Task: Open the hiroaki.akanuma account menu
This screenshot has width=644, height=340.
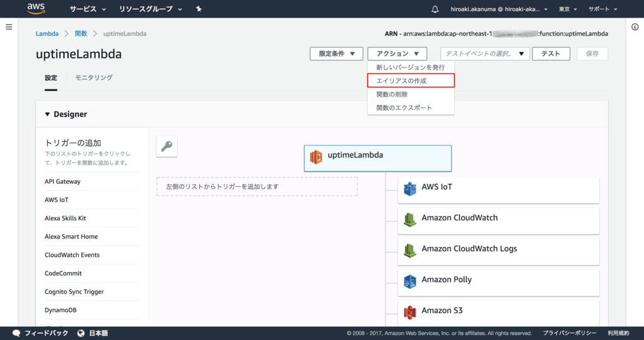Action: point(499,9)
